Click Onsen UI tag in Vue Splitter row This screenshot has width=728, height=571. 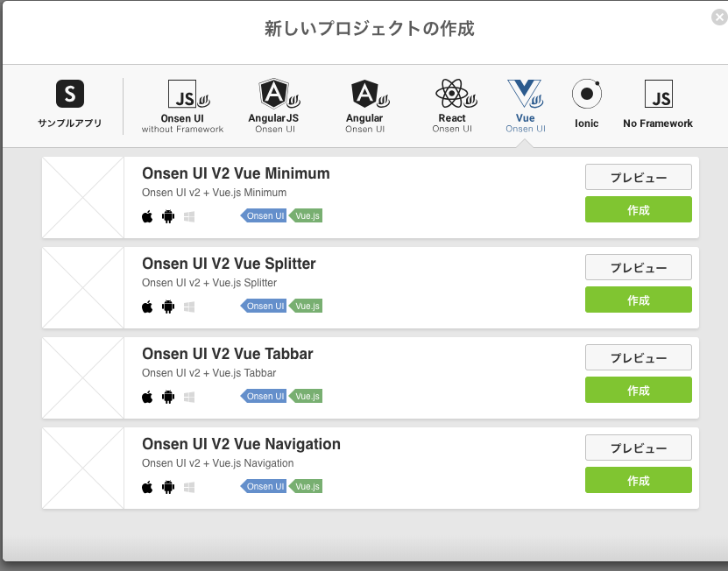click(263, 306)
